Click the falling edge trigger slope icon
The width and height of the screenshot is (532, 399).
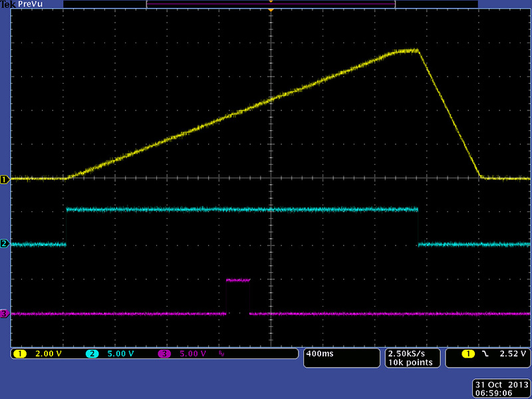point(485,354)
